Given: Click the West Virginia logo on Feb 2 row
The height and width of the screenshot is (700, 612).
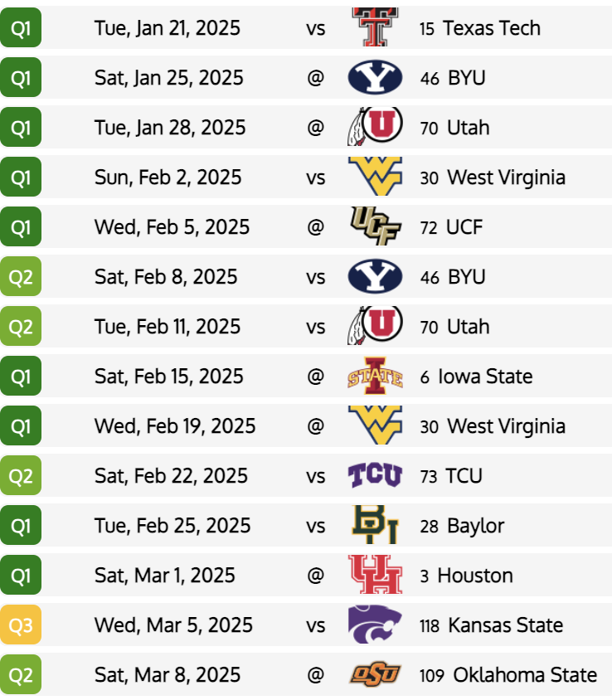Looking at the screenshot, I should 375,177.
